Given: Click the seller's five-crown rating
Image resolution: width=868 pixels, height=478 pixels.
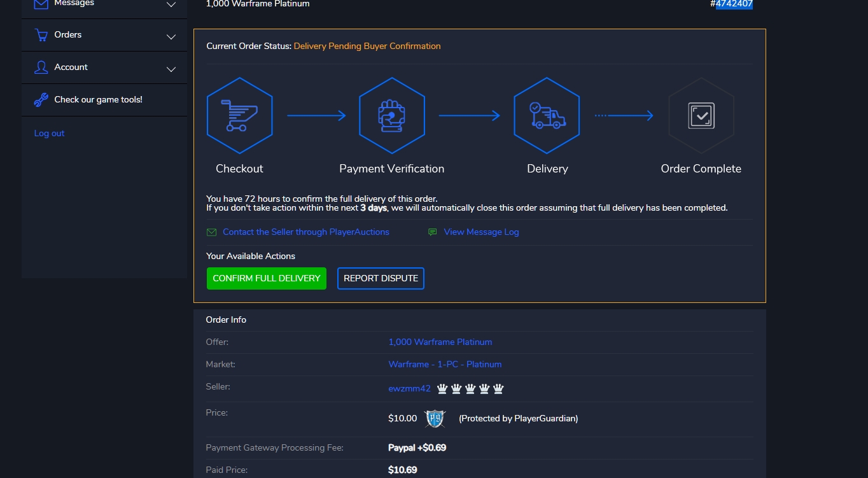Looking at the screenshot, I should click(x=470, y=389).
